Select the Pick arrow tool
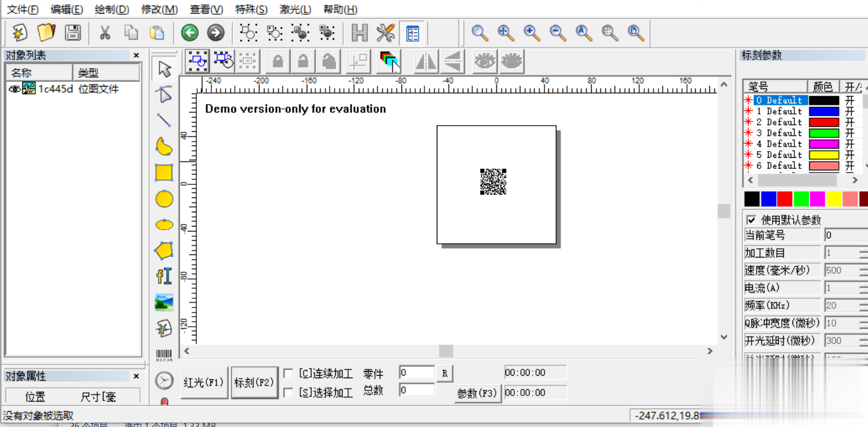The width and height of the screenshot is (868, 427). click(164, 69)
